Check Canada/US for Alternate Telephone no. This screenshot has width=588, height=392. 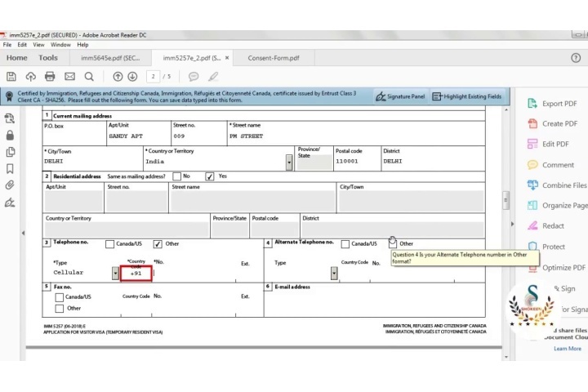345,244
